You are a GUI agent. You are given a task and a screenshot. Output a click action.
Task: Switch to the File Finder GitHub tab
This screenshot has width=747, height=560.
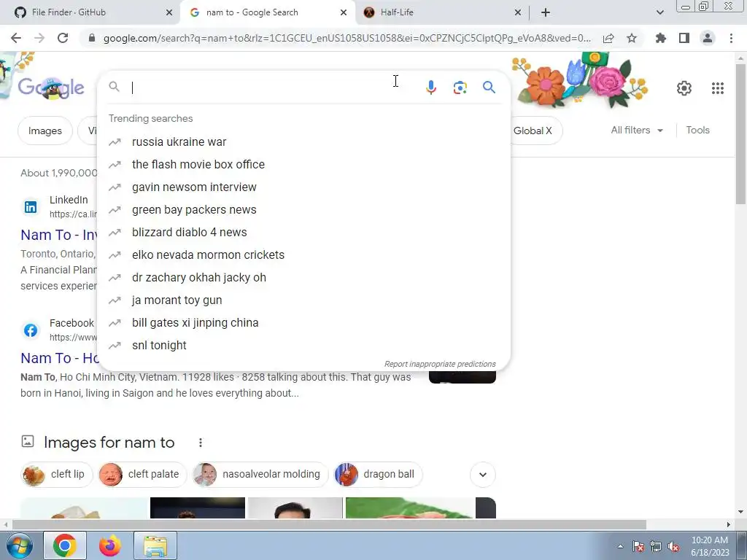point(90,12)
